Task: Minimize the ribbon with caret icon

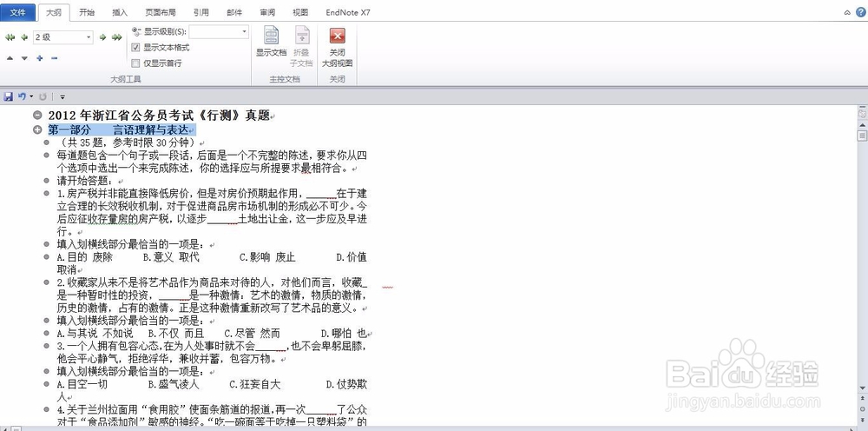Action: tap(847, 12)
